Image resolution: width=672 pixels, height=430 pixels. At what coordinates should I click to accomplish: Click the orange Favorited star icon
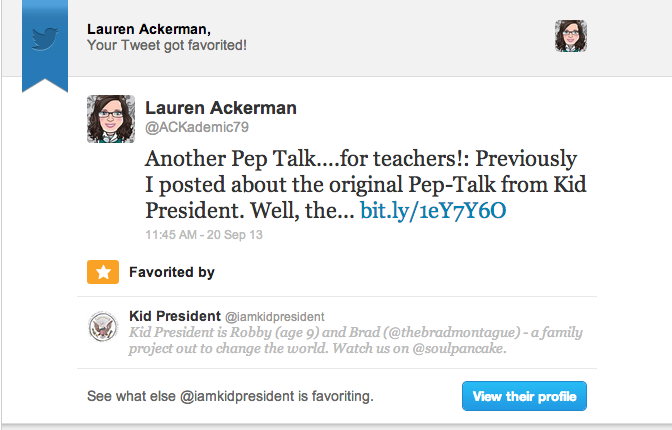click(101, 271)
